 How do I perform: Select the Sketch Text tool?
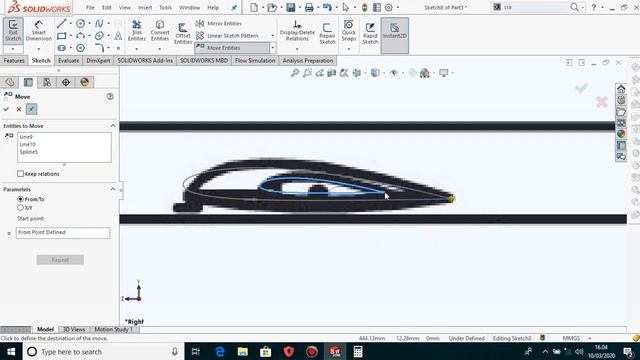point(118,36)
